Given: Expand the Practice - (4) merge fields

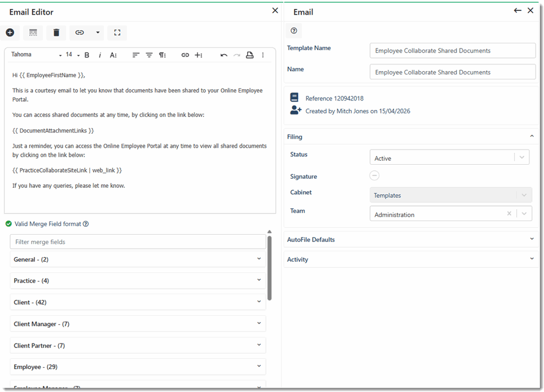Looking at the screenshot, I should pyautogui.click(x=138, y=281).
